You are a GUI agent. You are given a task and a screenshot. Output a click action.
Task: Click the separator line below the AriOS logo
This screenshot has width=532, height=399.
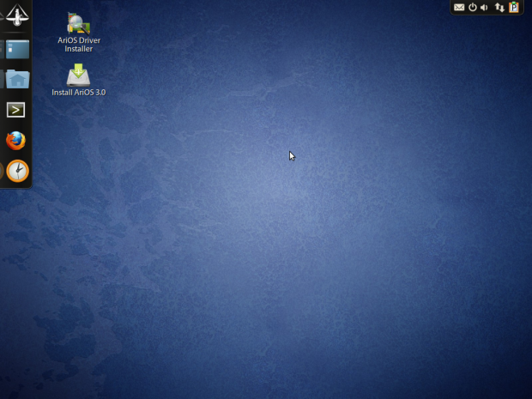click(17, 33)
